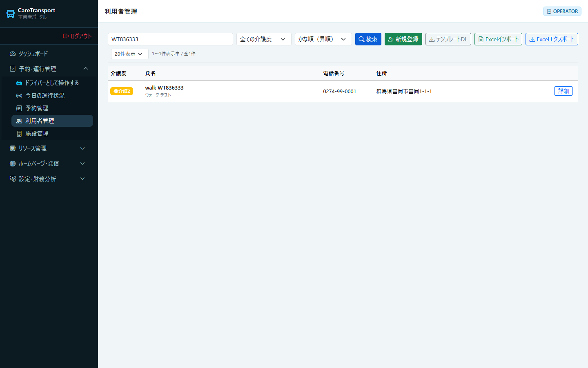
Task: Click the ログアウト link
Action: pyautogui.click(x=77, y=36)
